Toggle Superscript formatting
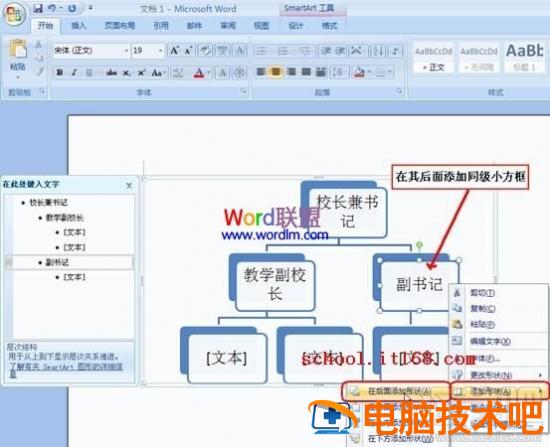 (141, 73)
